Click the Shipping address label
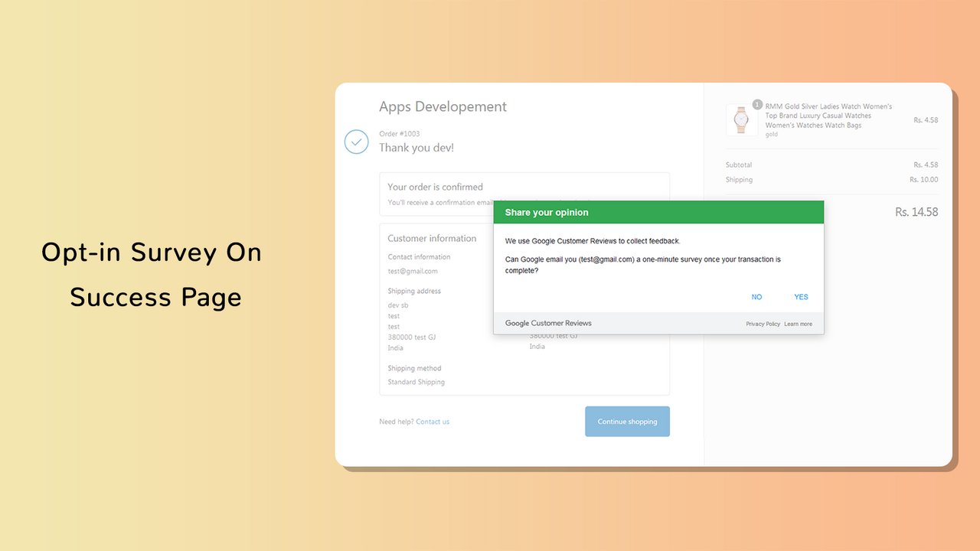Image resolution: width=980 pixels, height=551 pixels. coord(414,291)
